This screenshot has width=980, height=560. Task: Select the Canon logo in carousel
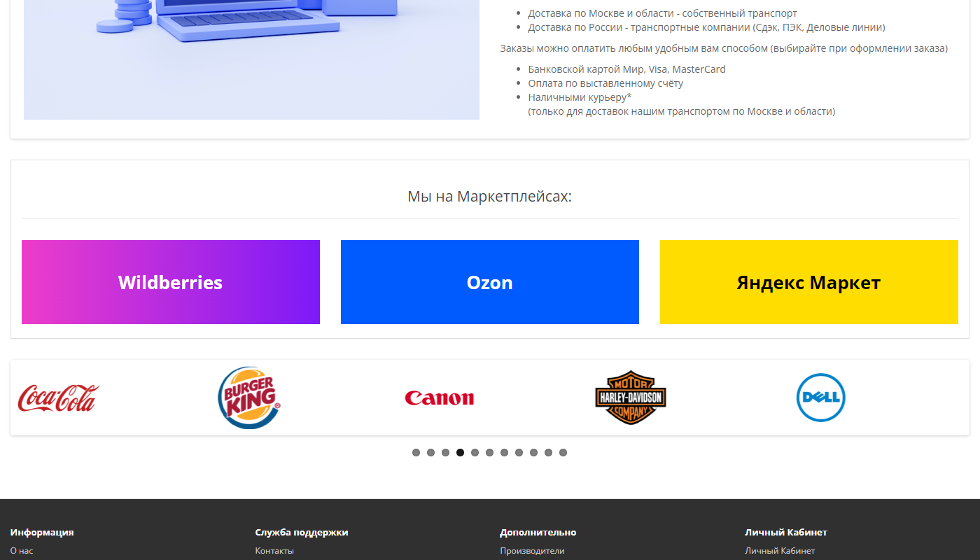(x=439, y=398)
